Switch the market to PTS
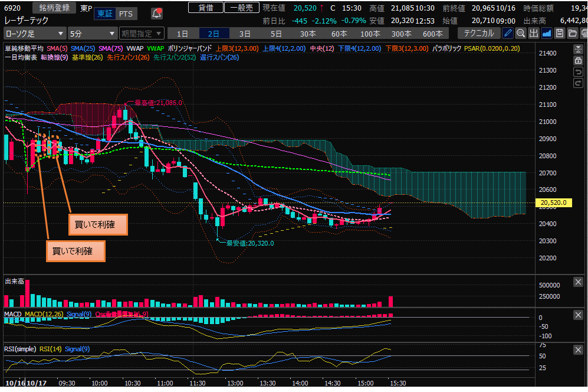Viewport: 588px width, 392px height. (x=125, y=14)
